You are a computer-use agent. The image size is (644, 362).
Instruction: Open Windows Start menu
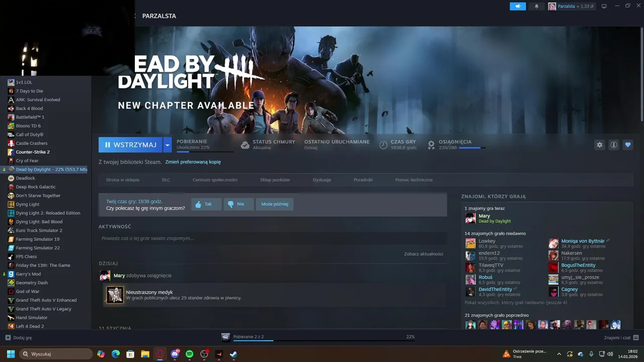tap(11, 354)
